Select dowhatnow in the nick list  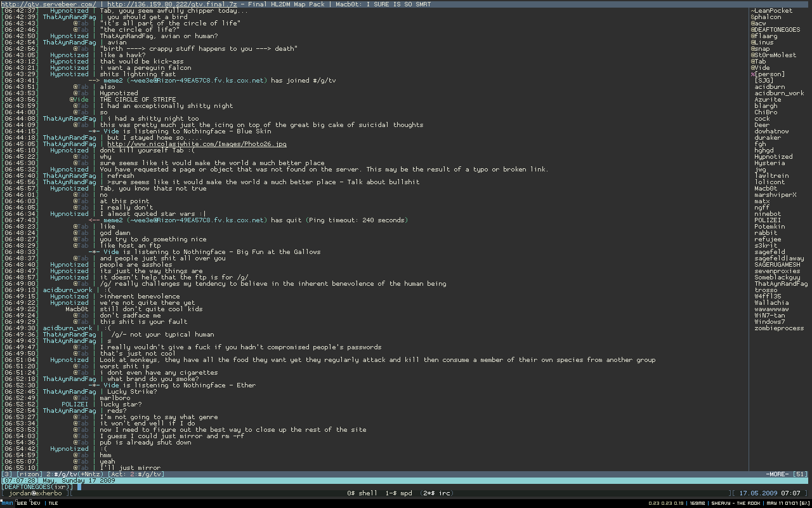771,131
